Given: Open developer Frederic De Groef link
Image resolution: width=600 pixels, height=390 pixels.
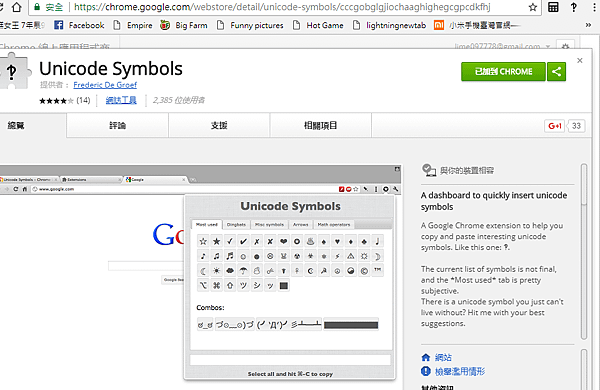Looking at the screenshot, I should click(x=105, y=85).
